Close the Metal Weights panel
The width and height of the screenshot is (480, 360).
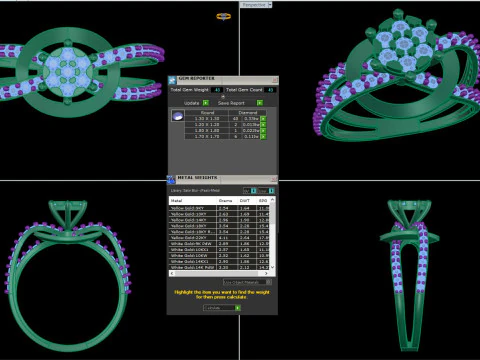tap(274, 179)
